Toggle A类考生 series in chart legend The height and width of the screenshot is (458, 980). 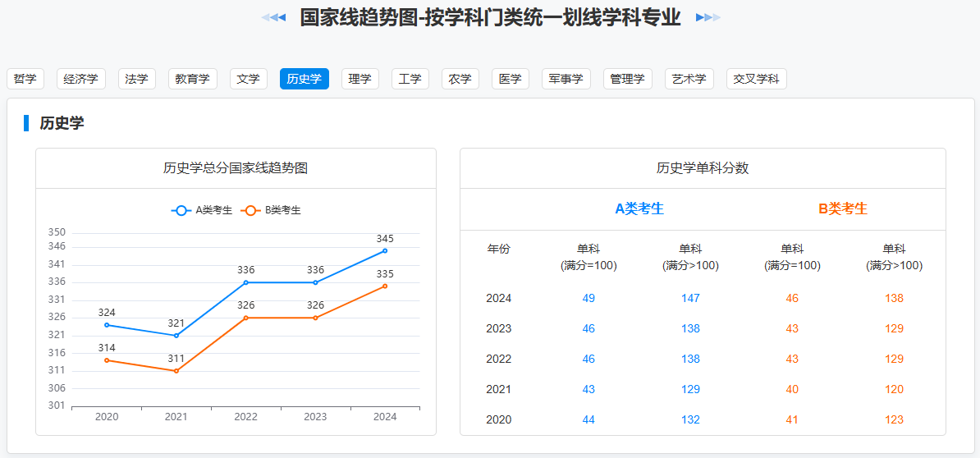(x=202, y=210)
